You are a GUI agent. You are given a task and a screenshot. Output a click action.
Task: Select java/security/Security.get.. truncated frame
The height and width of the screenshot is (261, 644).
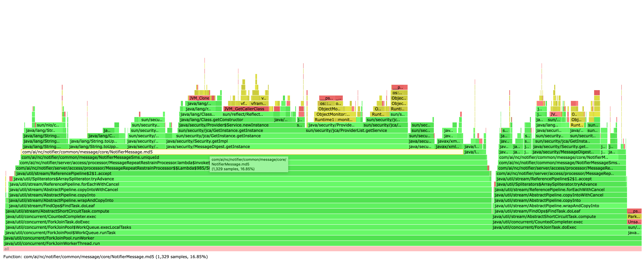coord(566,147)
